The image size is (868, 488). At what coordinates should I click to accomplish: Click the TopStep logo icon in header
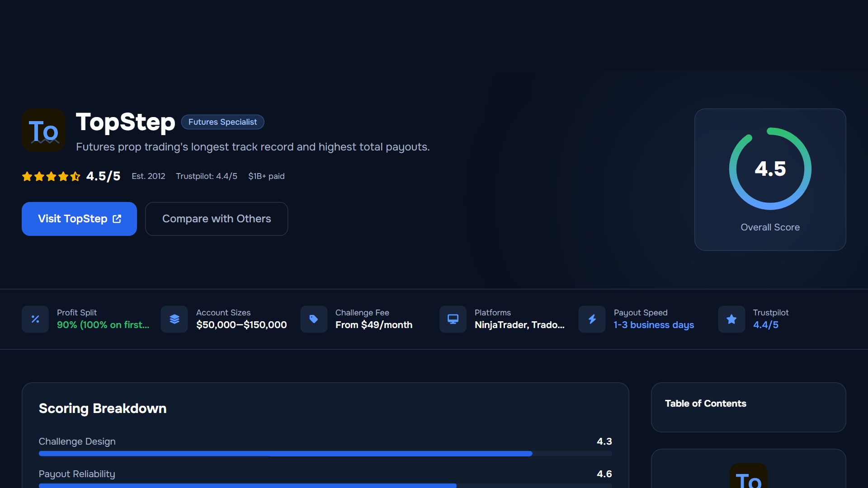click(43, 130)
